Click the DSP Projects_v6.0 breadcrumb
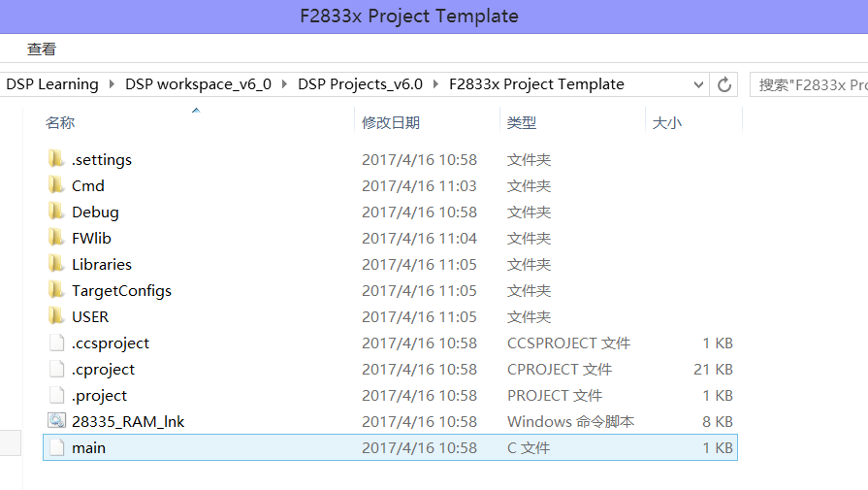The width and height of the screenshot is (868, 490). tap(360, 84)
